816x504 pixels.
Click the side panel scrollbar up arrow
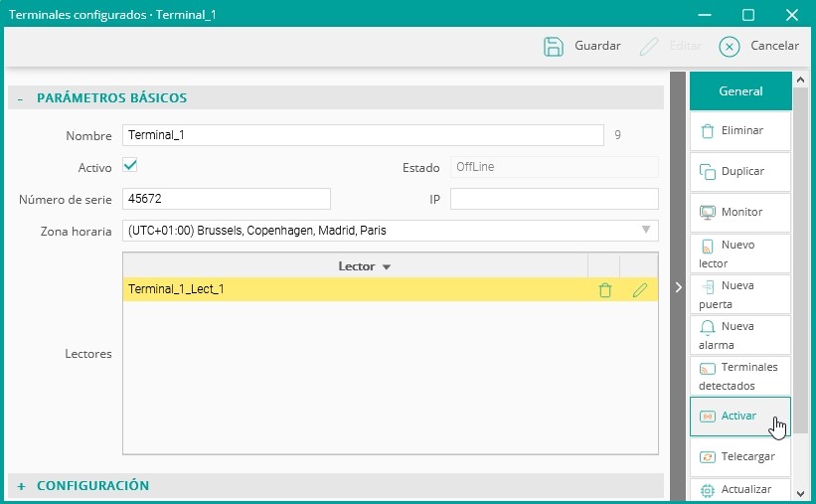tap(800, 80)
